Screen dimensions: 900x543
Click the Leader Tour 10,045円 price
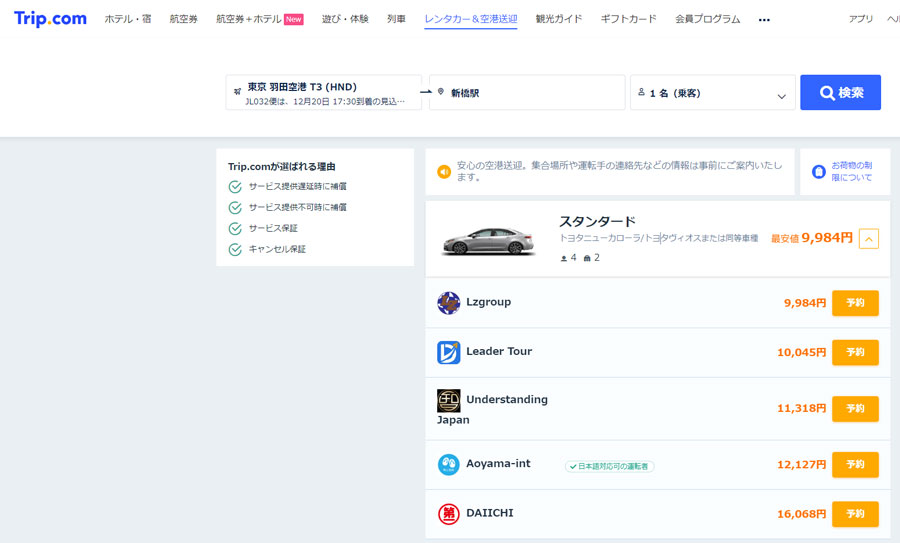(x=801, y=352)
